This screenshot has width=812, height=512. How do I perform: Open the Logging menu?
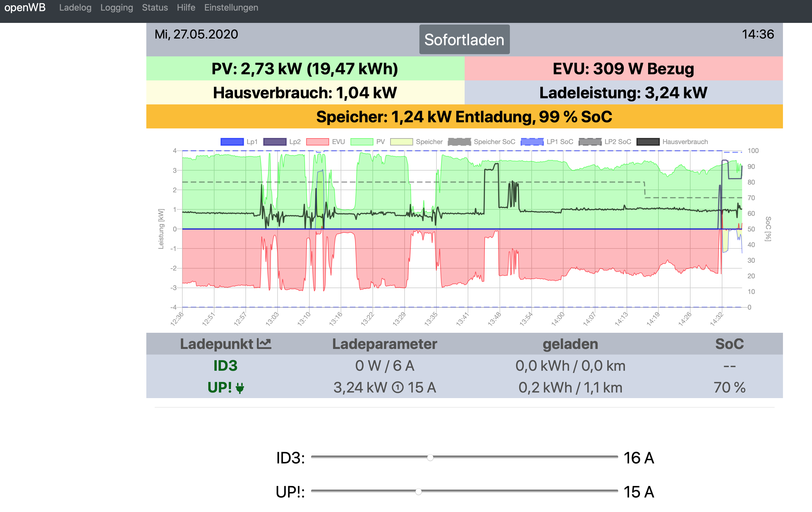coord(117,8)
